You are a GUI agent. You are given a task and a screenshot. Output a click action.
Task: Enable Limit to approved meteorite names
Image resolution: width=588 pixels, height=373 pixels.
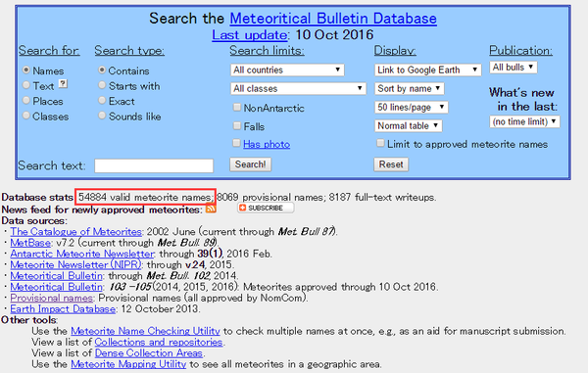coord(380,143)
